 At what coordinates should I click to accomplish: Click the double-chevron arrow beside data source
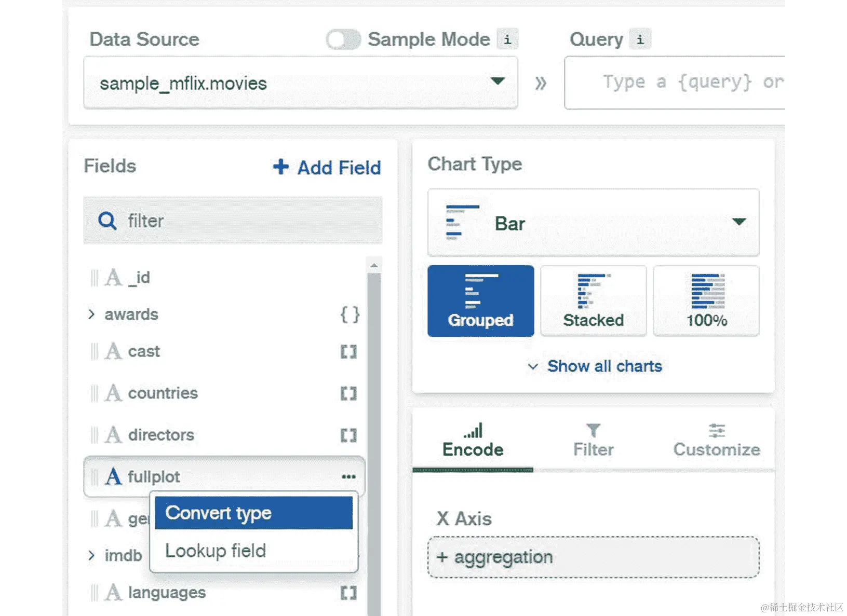click(x=541, y=83)
